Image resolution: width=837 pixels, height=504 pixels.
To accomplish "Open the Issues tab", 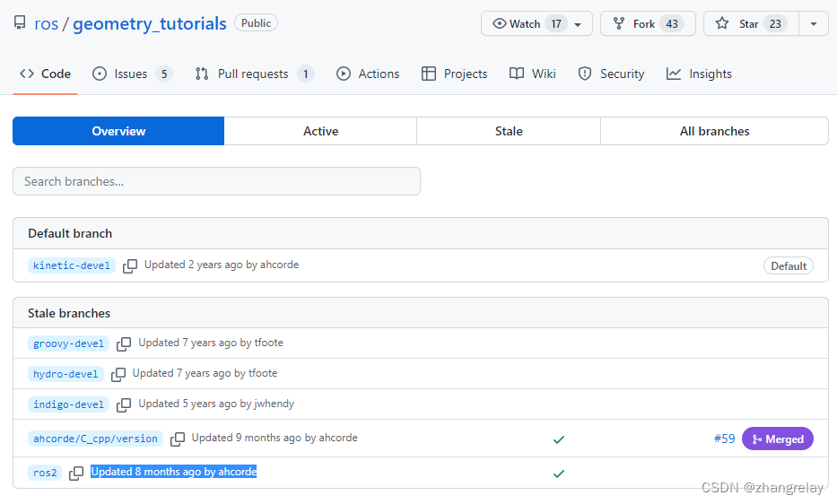I will [132, 74].
